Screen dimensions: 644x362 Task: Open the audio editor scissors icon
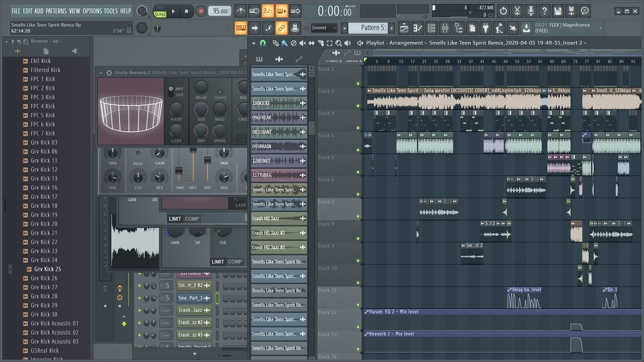(517, 11)
